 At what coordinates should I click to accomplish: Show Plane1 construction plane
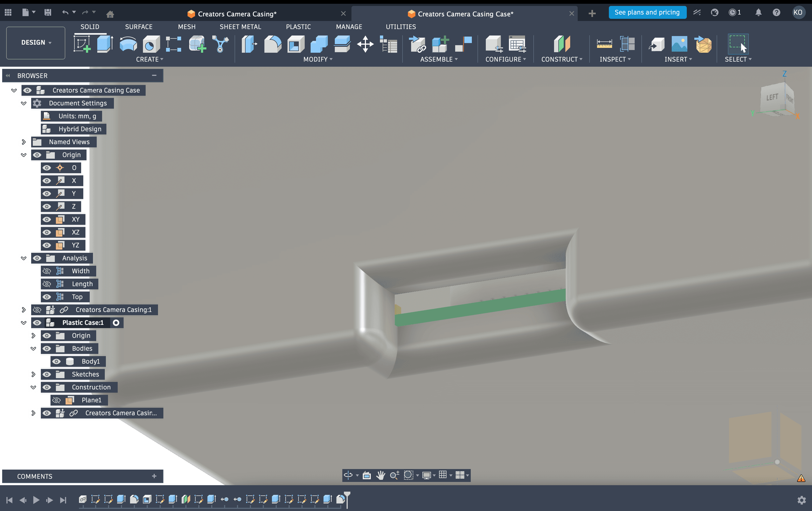(57, 400)
